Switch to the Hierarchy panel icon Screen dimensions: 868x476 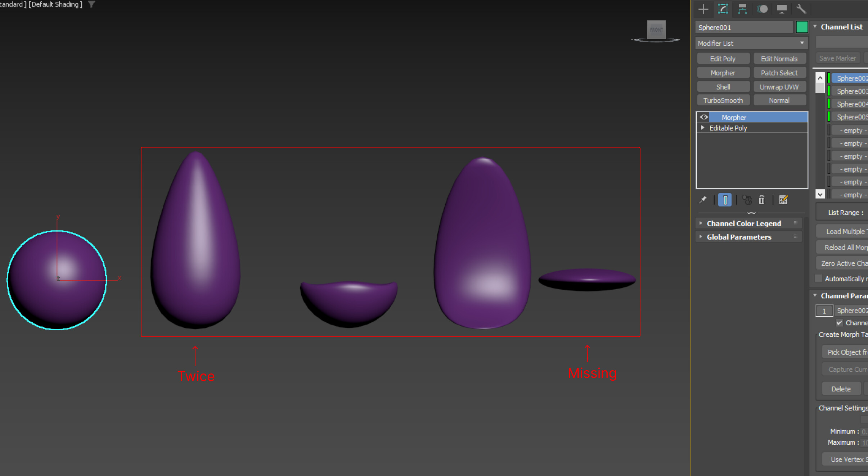click(x=742, y=9)
